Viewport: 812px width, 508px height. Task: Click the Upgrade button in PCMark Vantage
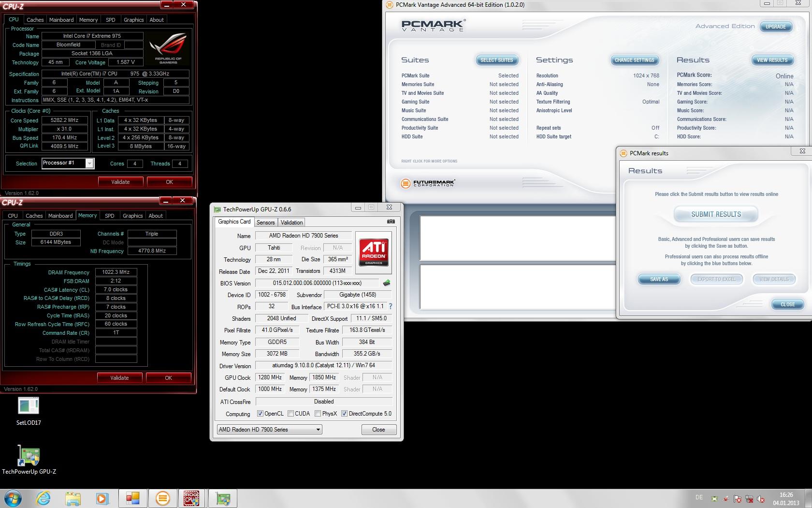pyautogui.click(x=775, y=27)
